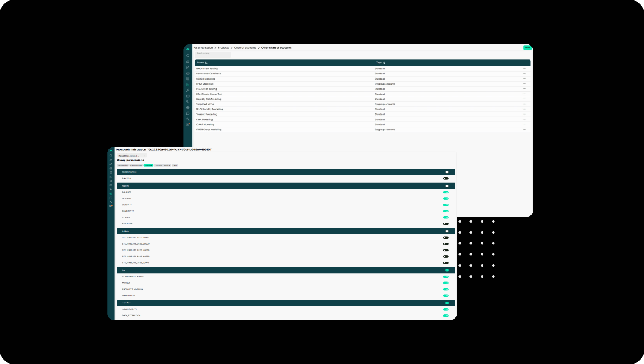Image resolution: width=644 pixels, height=364 pixels.
Task: Select green globe icon in Group administration sidebar
Action: [111, 193]
